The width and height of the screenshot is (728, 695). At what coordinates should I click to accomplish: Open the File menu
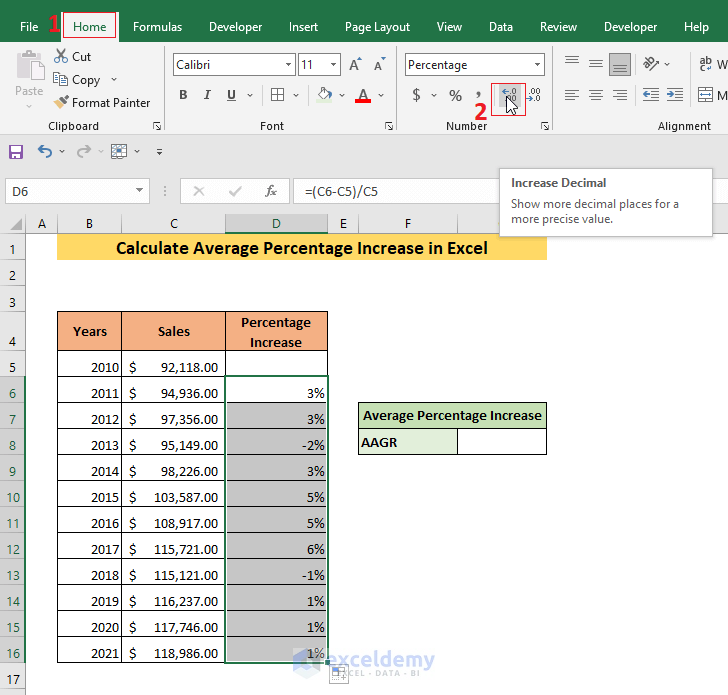click(29, 27)
